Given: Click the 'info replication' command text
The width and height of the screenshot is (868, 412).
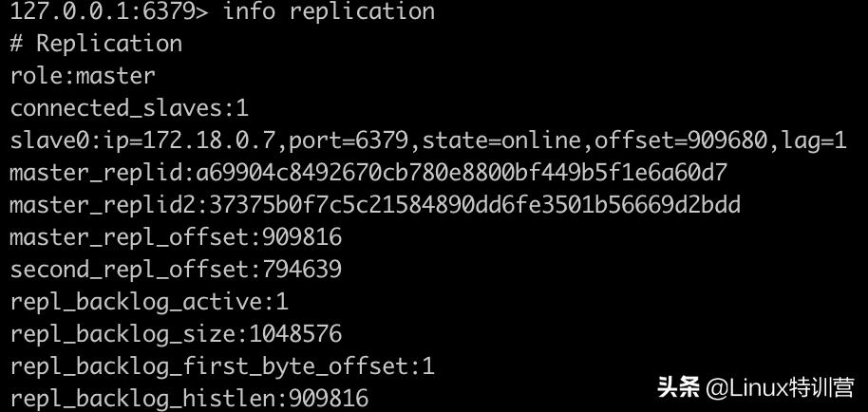Looking at the screenshot, I should [329, 12].
